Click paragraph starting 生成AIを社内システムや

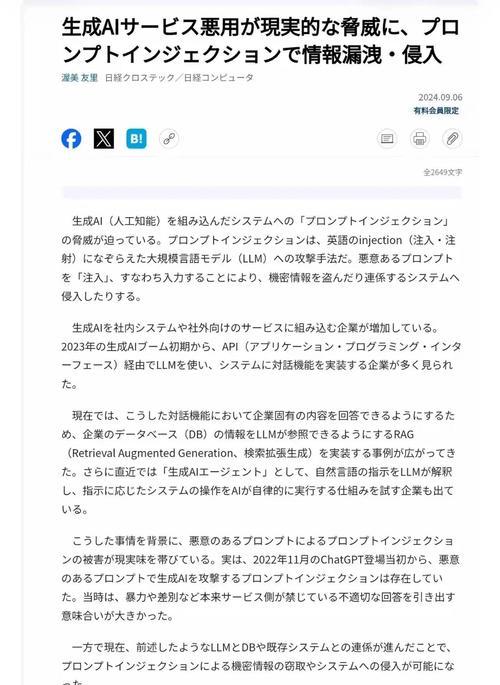[261, 356]
